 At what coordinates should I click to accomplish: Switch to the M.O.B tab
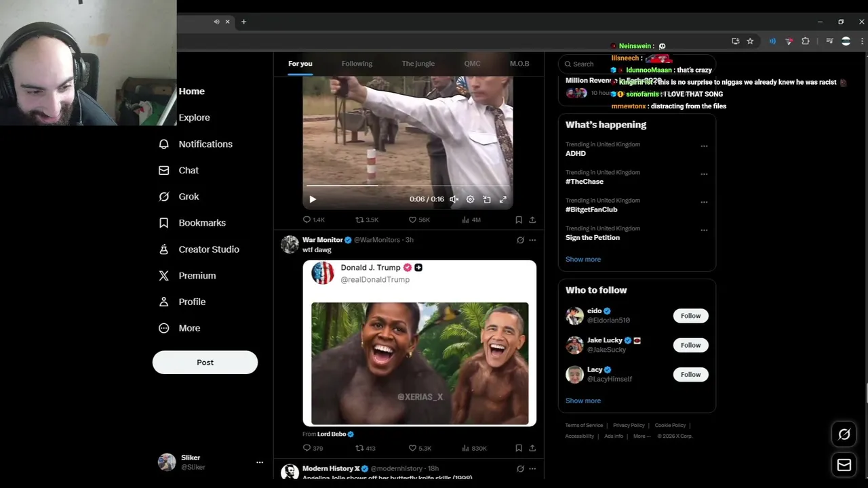[x=519, y=64]
